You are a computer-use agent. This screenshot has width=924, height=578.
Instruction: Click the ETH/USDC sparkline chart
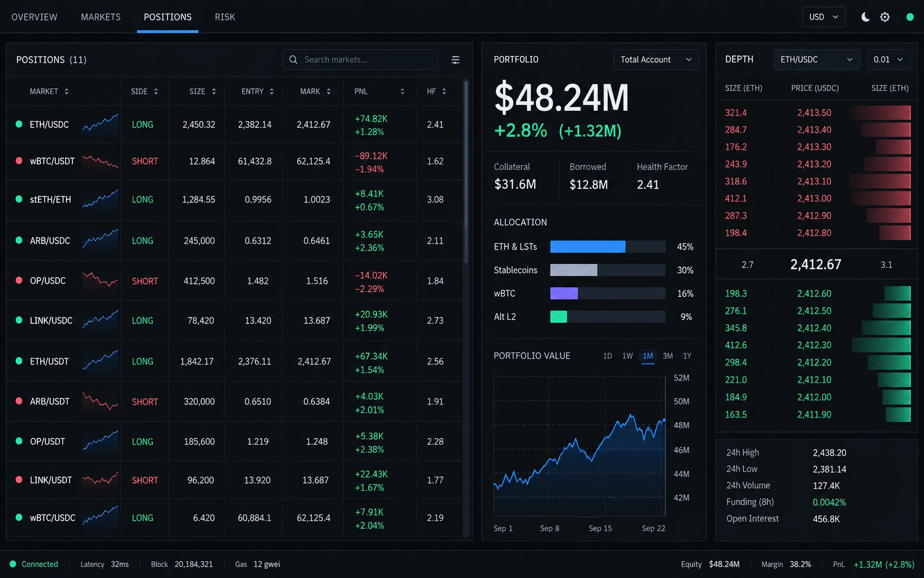[100, 123]
